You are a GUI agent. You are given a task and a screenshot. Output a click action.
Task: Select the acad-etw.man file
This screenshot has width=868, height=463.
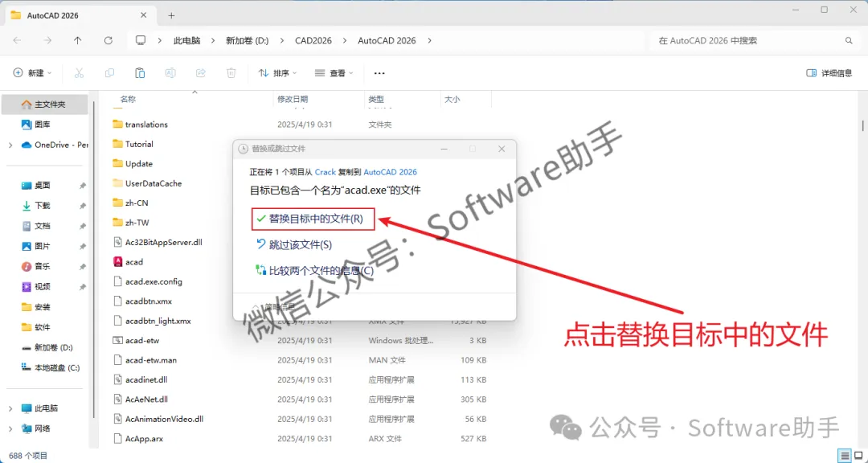coord(150,360)
